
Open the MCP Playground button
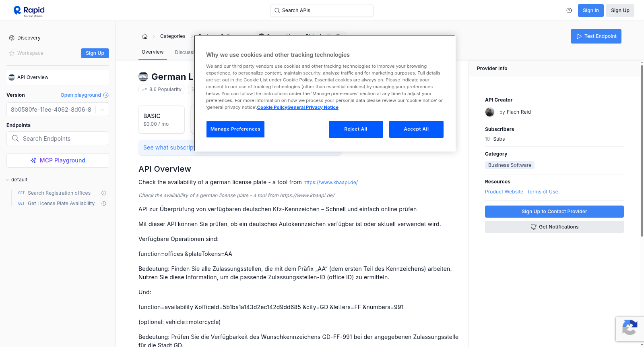tap(58, 160)
